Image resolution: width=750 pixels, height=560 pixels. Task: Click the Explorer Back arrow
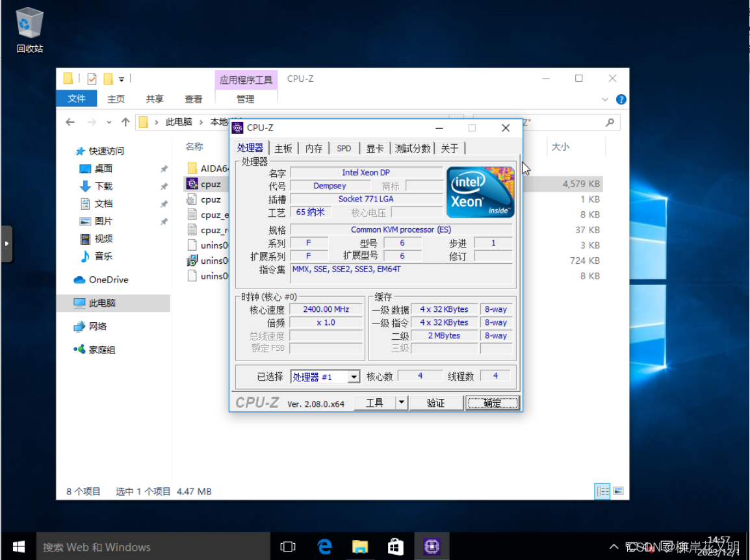70,122
